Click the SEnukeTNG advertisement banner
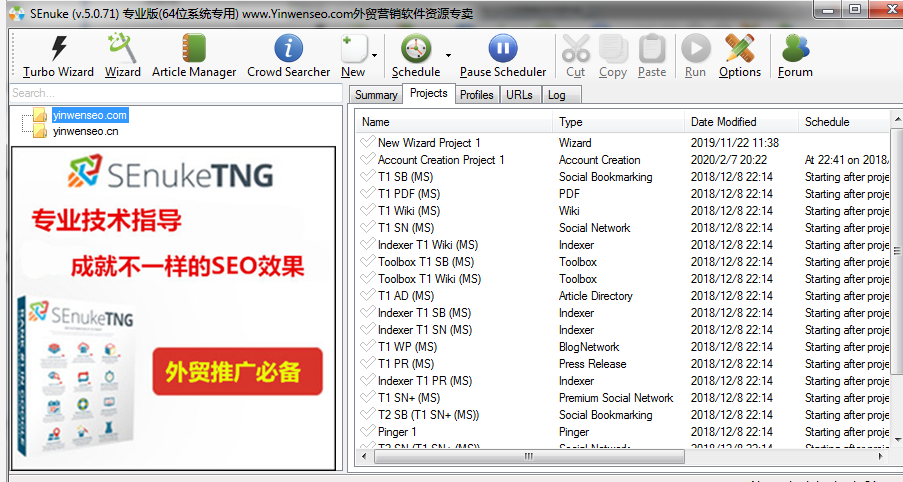Screen dimensions: 903x482 point(173,308)
